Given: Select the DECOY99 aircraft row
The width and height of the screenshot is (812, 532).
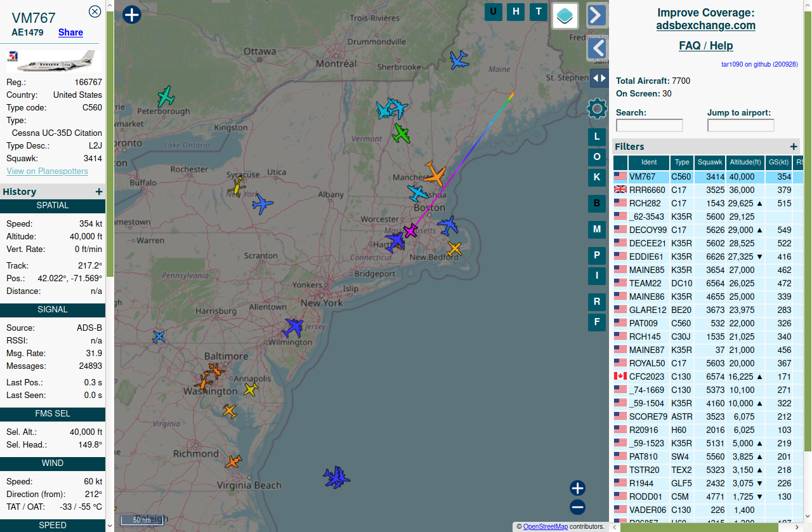Looking at the screenshot, I should click(x=708, y=230).
